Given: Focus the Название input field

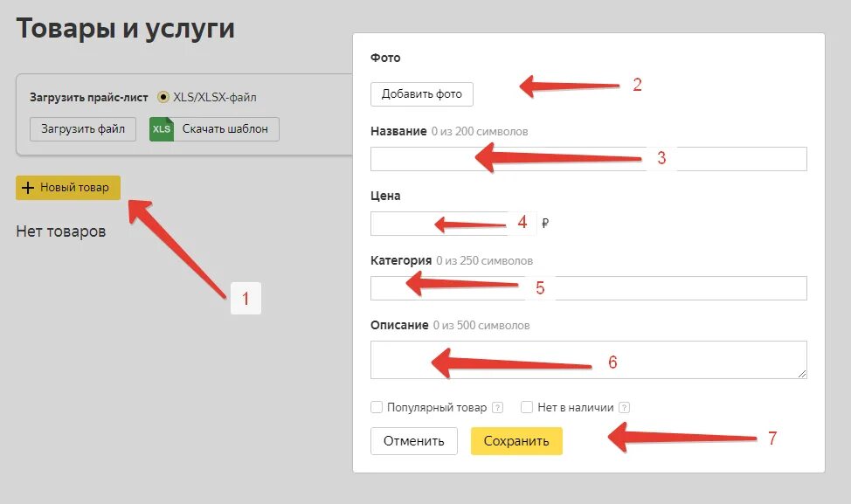Looking at the screenshot, I should 589,159.
